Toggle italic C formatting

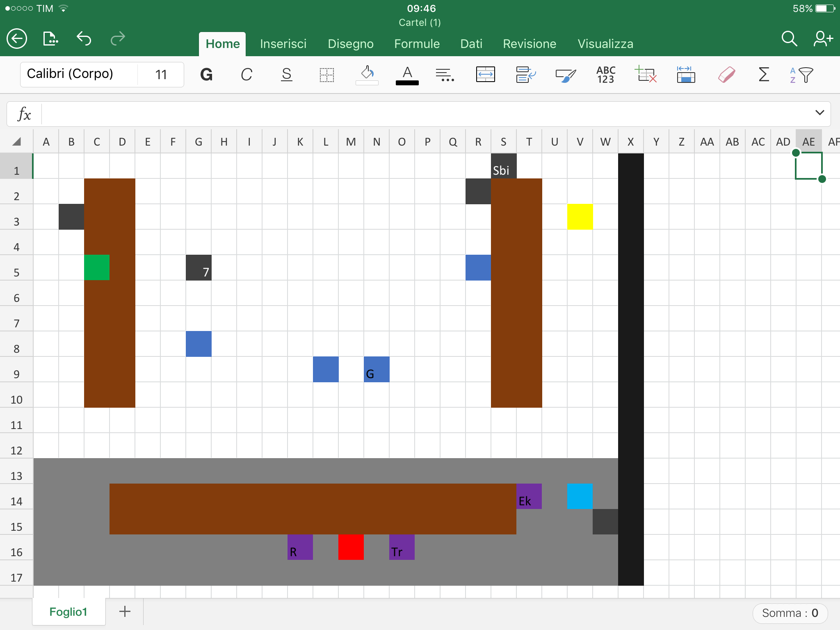(x=246, y=75)
